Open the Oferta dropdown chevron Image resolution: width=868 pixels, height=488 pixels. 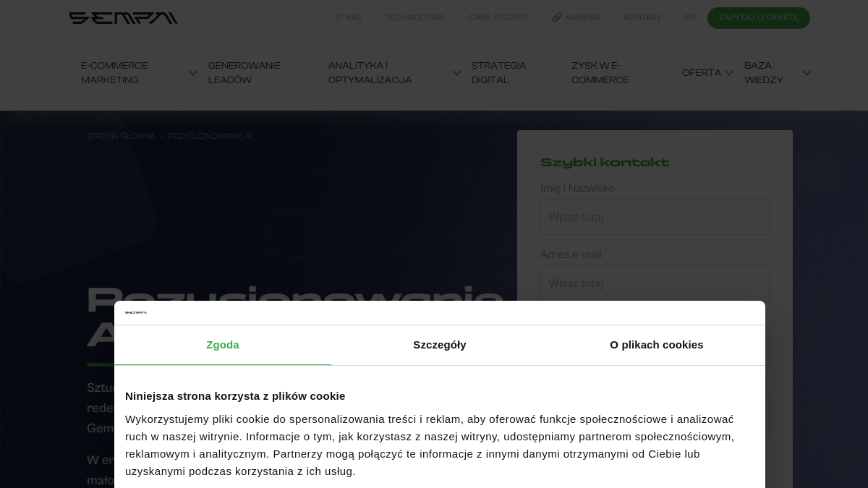pos(729,73)
